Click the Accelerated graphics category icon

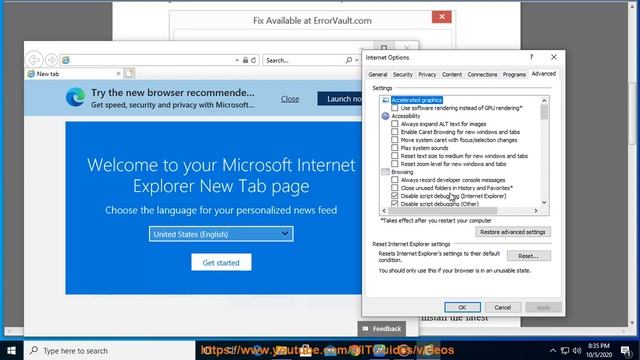[385, 100]
